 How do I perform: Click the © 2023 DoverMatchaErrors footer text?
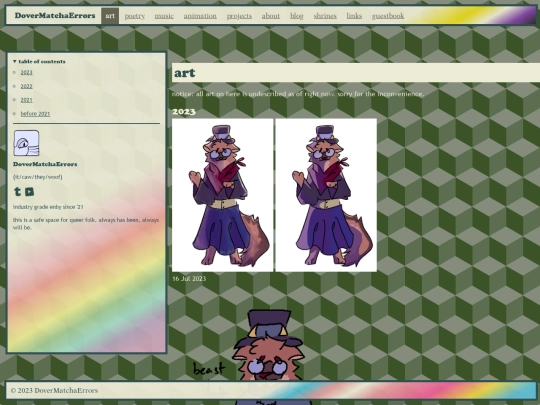54,391
